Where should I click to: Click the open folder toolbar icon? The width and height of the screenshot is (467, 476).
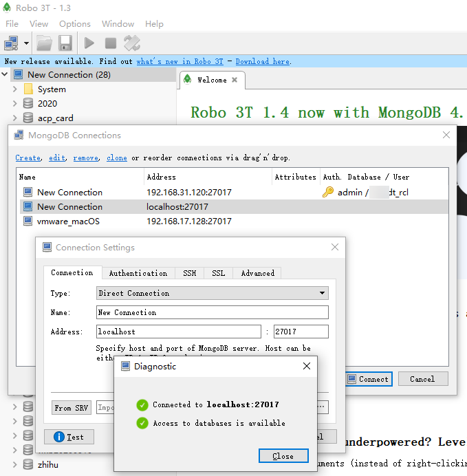point(44,43)
